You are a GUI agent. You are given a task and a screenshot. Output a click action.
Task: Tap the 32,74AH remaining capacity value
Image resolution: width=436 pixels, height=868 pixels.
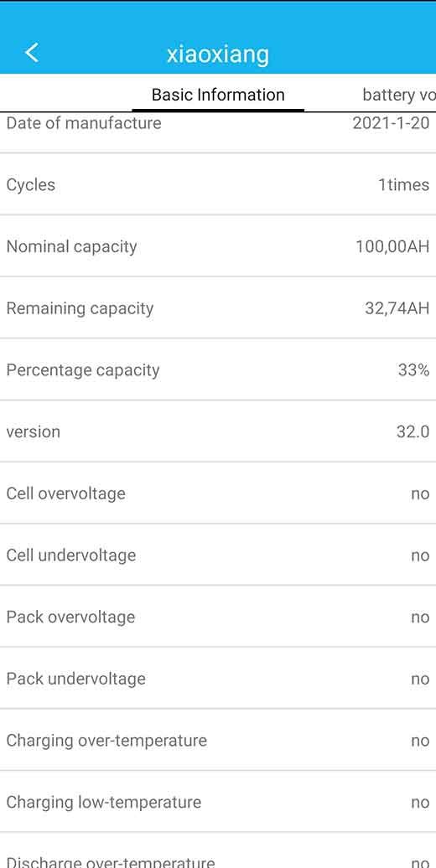pos(397,308)
